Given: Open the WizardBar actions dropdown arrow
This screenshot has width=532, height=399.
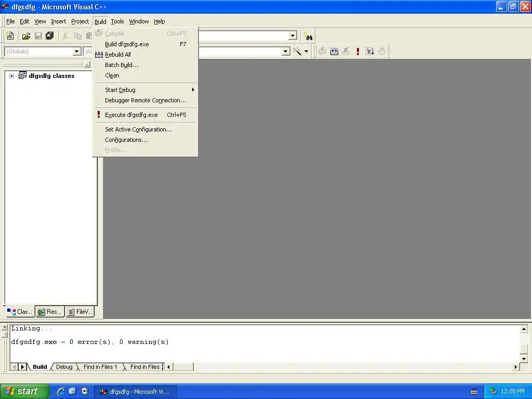Looking at the screenshot, I should coord(306,51).
